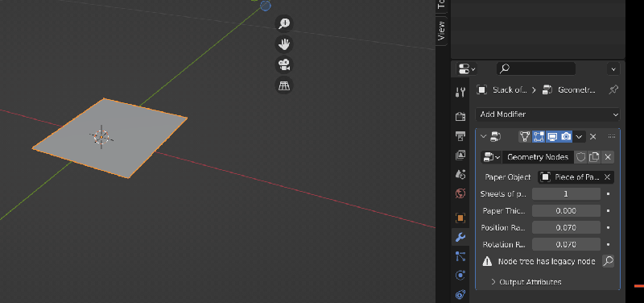
Task: Click the Properties search field
Action: coord(536,68)
